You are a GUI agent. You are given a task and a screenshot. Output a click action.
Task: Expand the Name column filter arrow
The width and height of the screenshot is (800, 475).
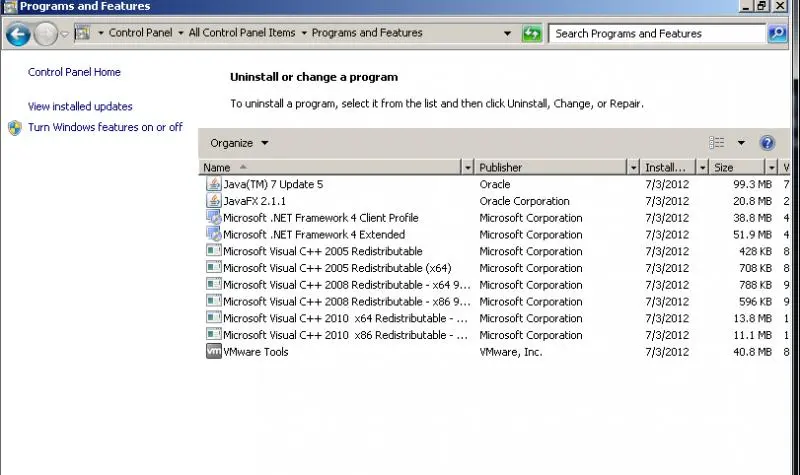pos(467,167)
